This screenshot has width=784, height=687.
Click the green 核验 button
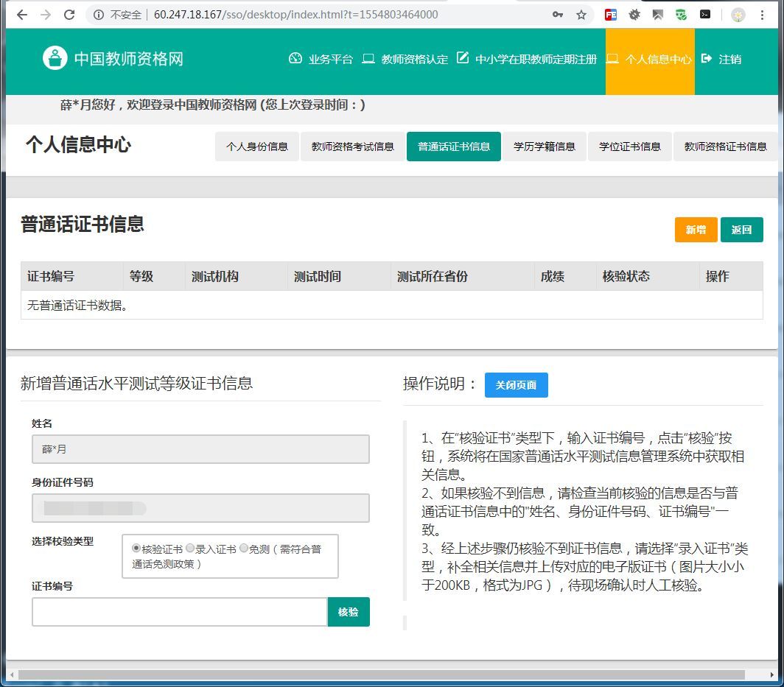point(349,612)
